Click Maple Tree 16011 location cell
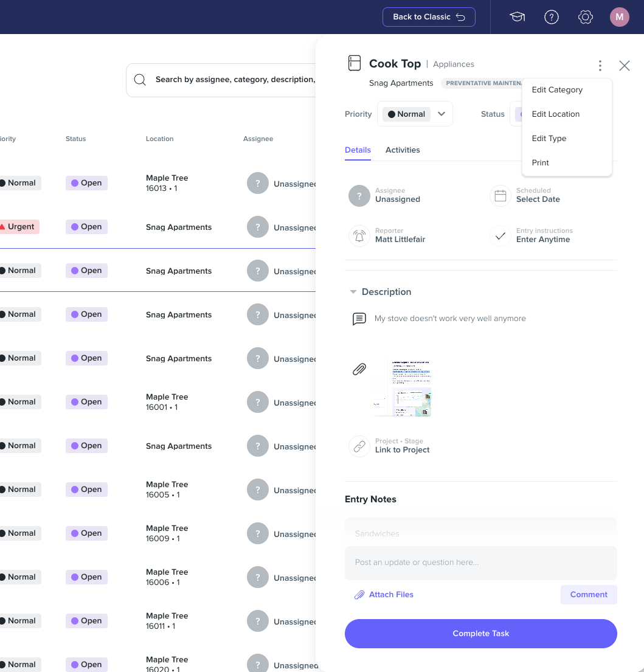The height and width of the screenshot is (672, 644). 167,620
